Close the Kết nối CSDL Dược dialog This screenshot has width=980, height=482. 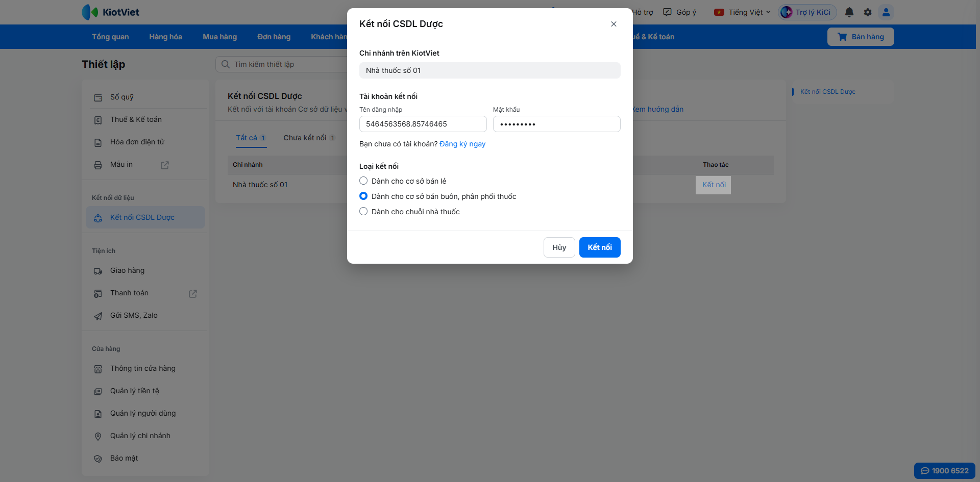614,24
